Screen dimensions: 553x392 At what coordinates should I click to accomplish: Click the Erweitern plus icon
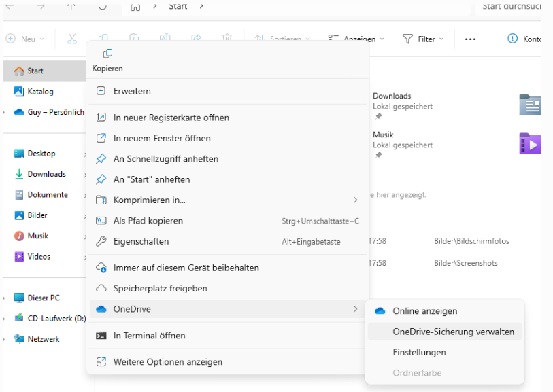101,91
